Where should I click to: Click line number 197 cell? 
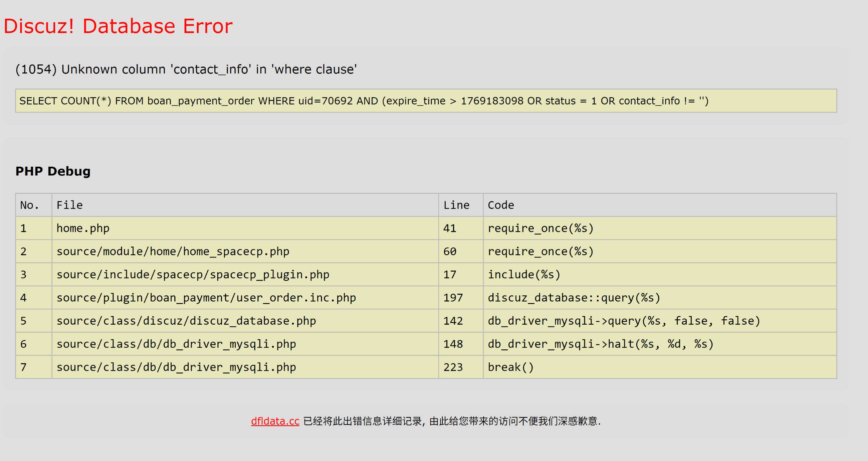click(453, 298)
